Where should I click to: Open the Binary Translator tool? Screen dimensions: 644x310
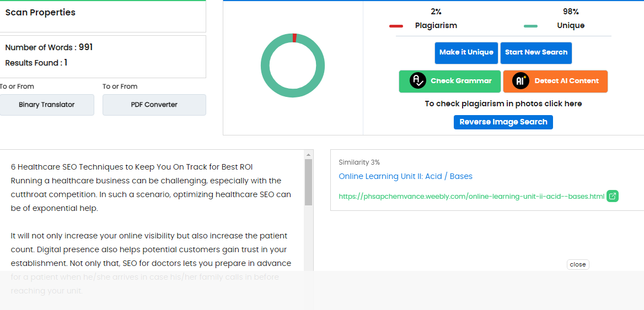tap(47, 105)
